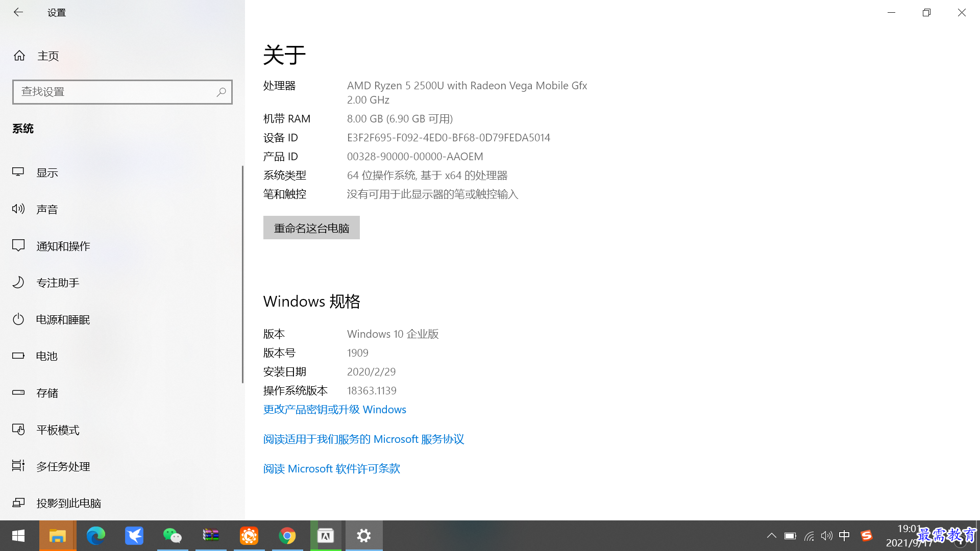Launch Google Chrome from taskbar
This screenshot has height=551, width=980.
coord(287,536)
